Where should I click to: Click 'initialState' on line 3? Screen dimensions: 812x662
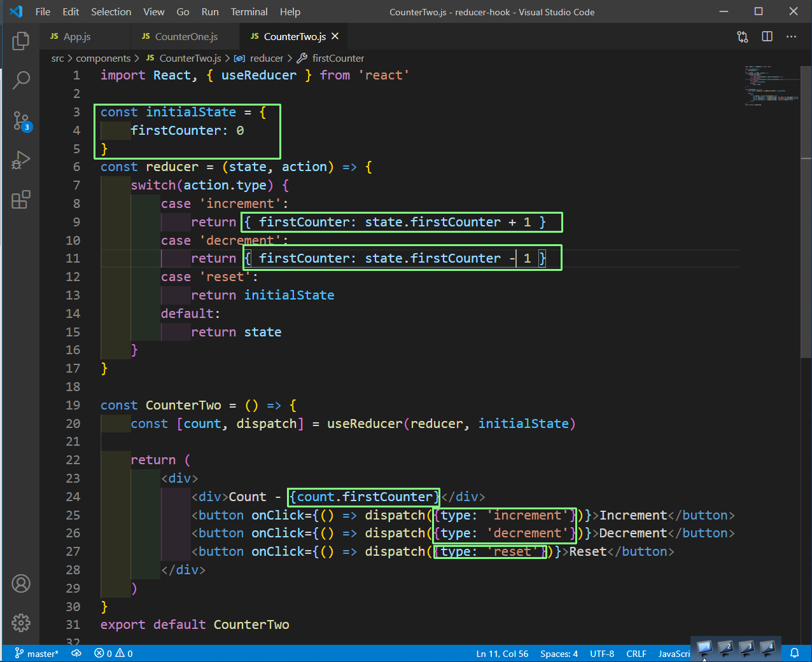point(191,112)
